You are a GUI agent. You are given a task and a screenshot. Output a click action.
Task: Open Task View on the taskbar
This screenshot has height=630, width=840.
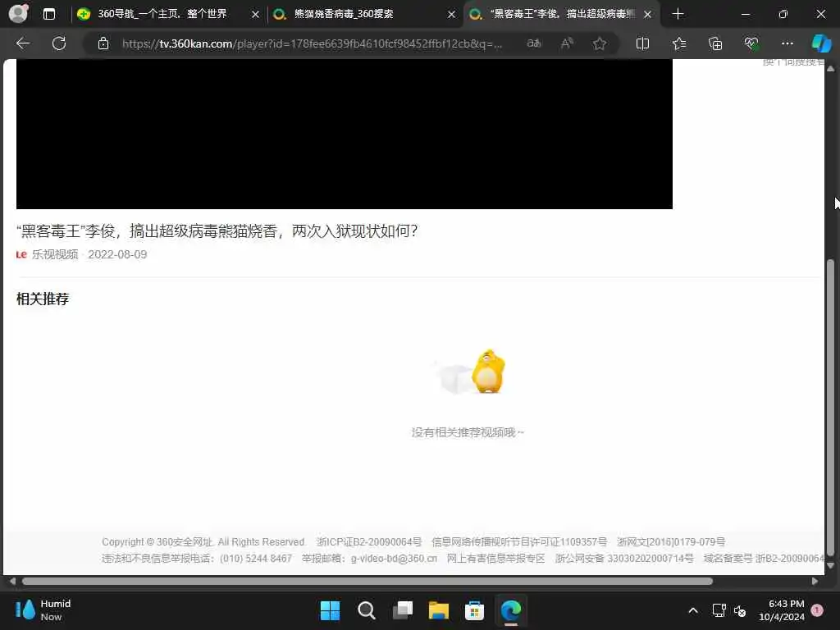click(403, 610)
